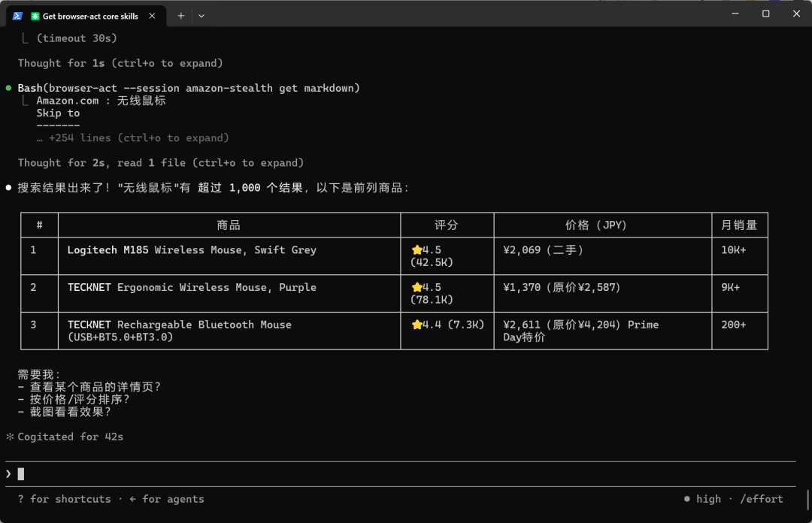The height and width of the screenshot is (523, 812).
Task: Click the '查看某个商品的详情页?' option
Action: (x=89, y=387)
